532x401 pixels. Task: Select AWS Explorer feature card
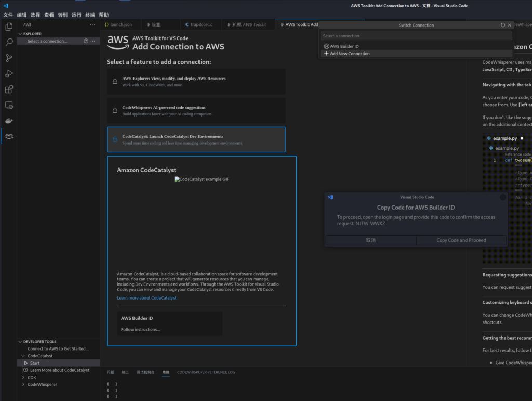pyautogui.click(x=196, y=82)
